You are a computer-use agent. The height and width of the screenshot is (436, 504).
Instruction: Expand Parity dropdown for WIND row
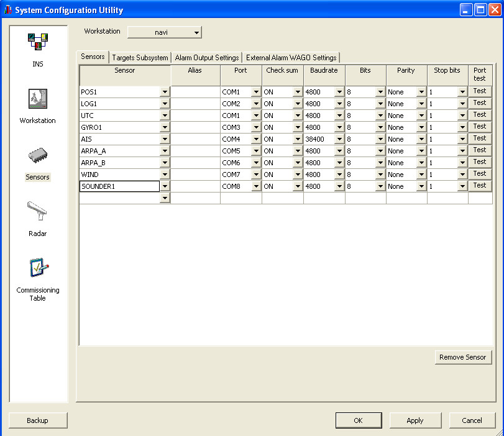(421, 175)
